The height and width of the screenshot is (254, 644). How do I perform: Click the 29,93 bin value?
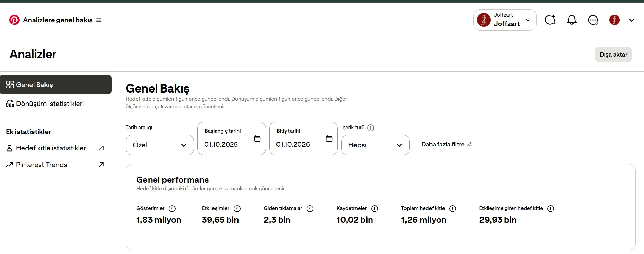(498, 220)
